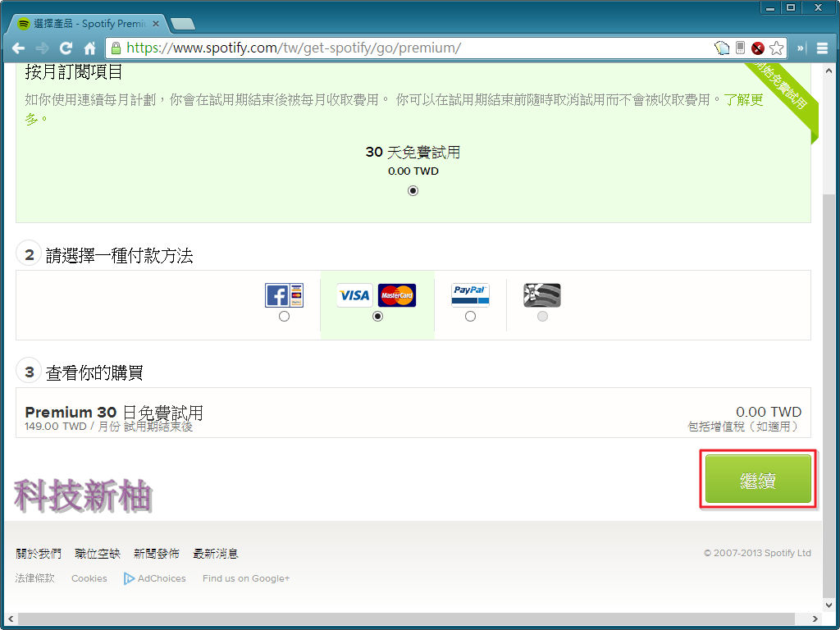Click the vertical scrollbar down arrow

(829, 605)
